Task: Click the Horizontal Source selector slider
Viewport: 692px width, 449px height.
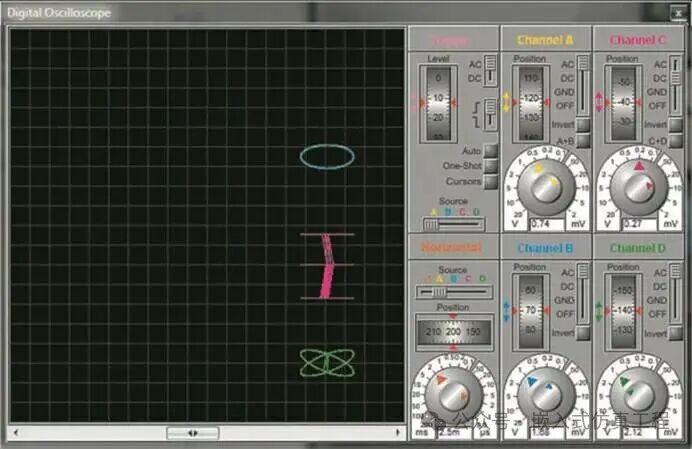Action: pos(454,292)
